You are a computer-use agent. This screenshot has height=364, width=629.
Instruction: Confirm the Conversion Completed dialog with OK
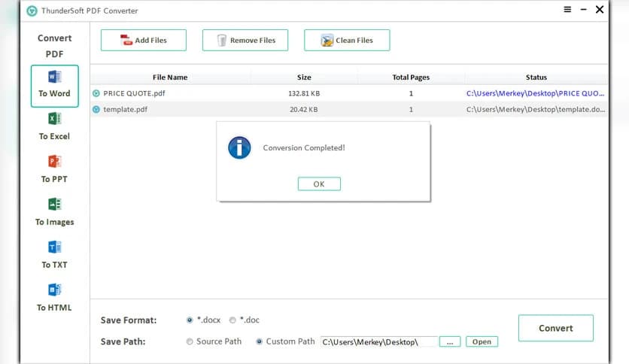[319, 184]
